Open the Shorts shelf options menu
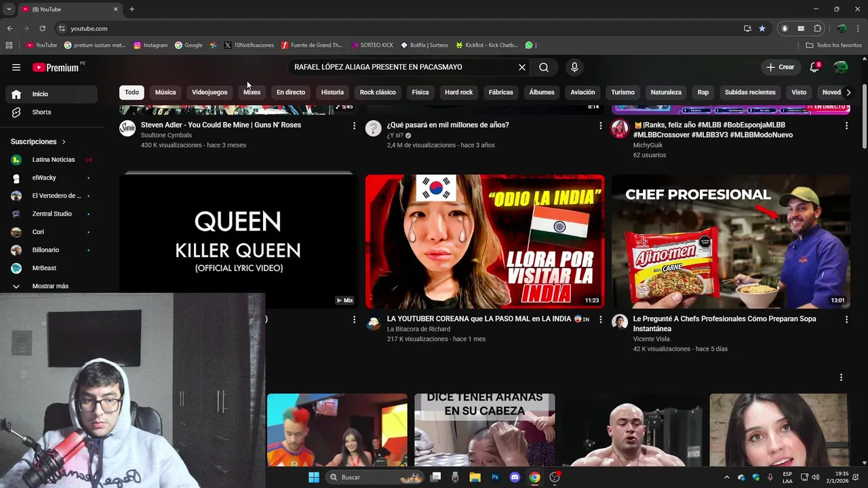The image size is (868, 488). pyautogui.click(x=841, y=378)
